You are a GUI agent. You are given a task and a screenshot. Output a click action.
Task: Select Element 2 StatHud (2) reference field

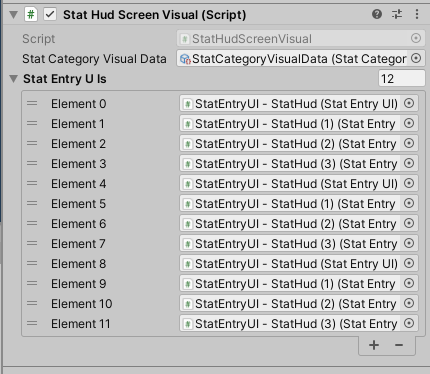299,144
